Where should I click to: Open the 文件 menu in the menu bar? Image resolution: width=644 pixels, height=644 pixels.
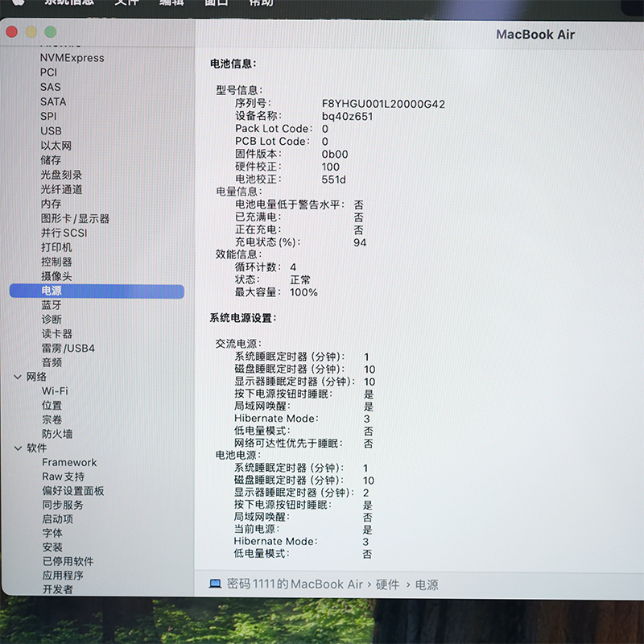coord(126,2)
